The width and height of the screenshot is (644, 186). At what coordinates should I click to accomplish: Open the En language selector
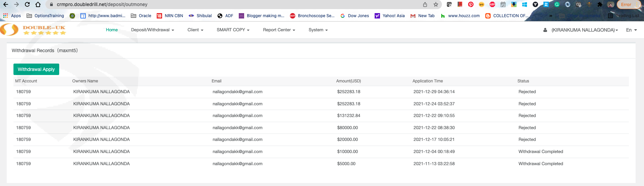pos(631,30)
